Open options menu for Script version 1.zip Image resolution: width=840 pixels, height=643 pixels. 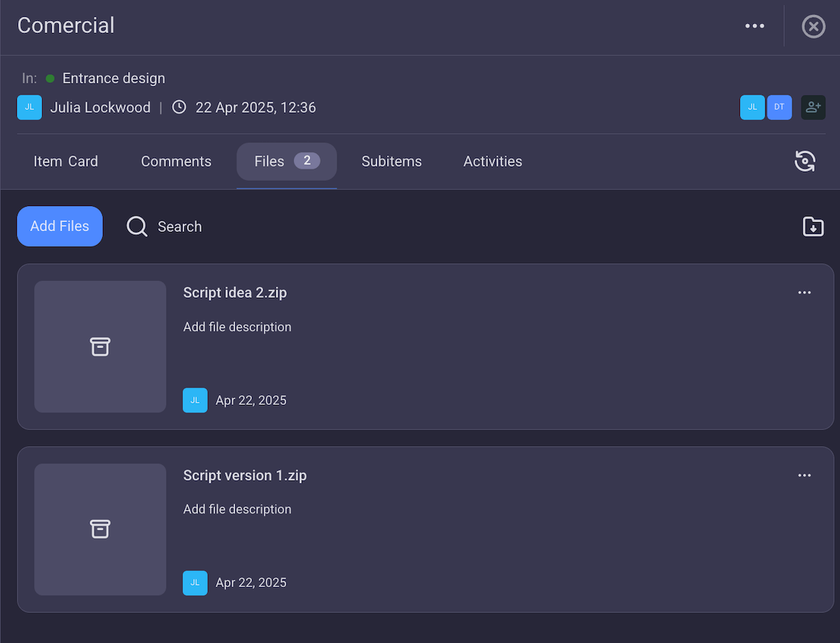(x=804, y=476)
